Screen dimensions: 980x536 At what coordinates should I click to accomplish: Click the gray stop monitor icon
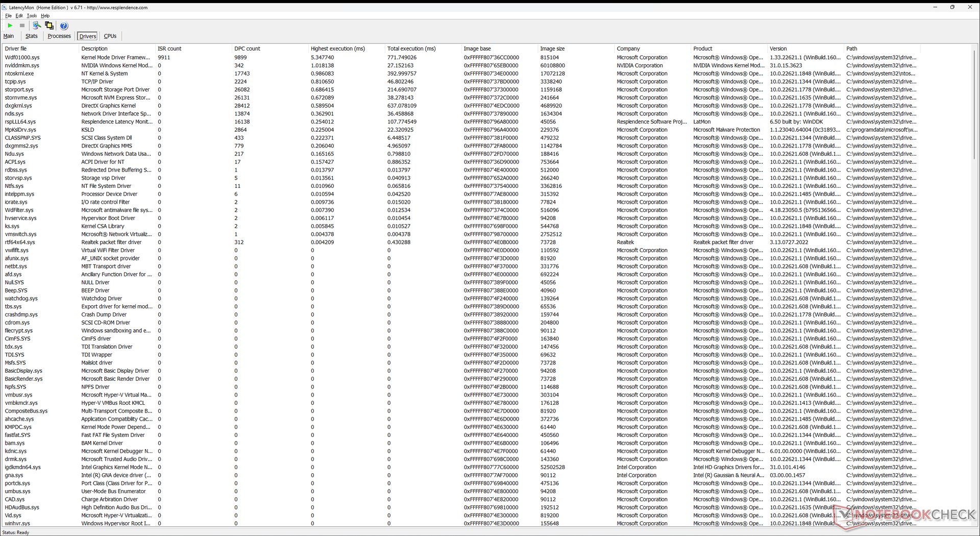pyautogui.click(x=22, y=26)
